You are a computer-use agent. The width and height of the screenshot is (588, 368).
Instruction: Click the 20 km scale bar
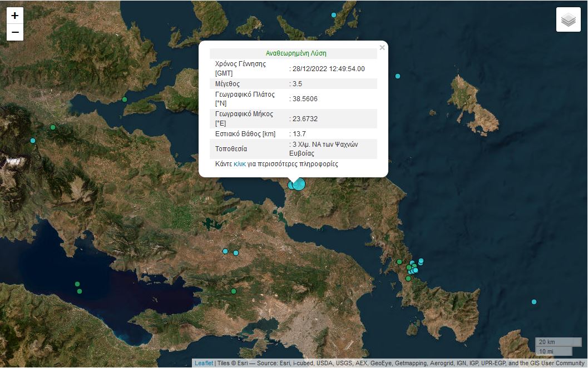coord(551,341)
